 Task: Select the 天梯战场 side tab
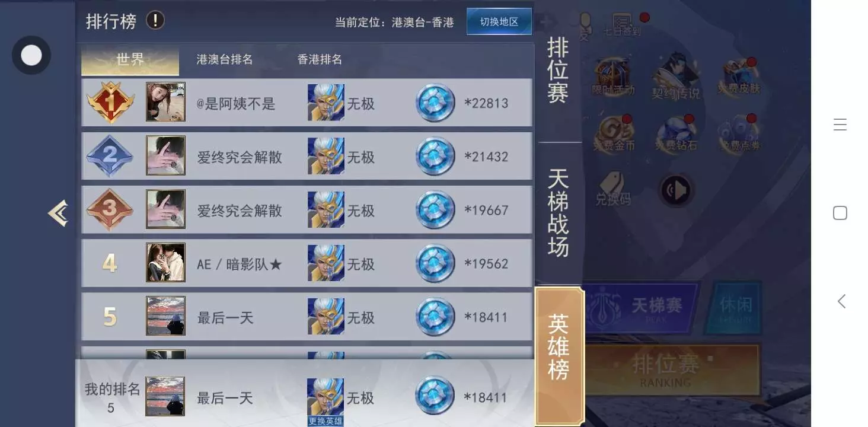[x=558, y=212]
